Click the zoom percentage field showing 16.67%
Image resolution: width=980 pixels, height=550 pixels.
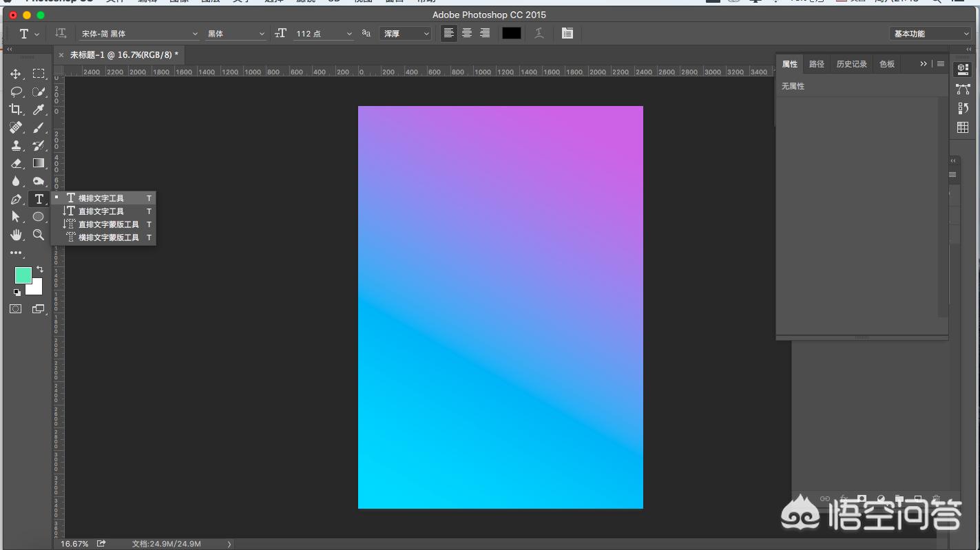click(74, 544)
